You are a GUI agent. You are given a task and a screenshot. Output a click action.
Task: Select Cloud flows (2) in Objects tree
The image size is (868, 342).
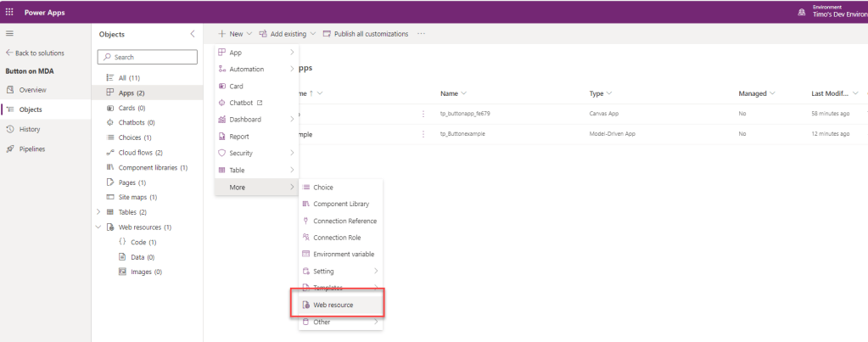[140, 153]
